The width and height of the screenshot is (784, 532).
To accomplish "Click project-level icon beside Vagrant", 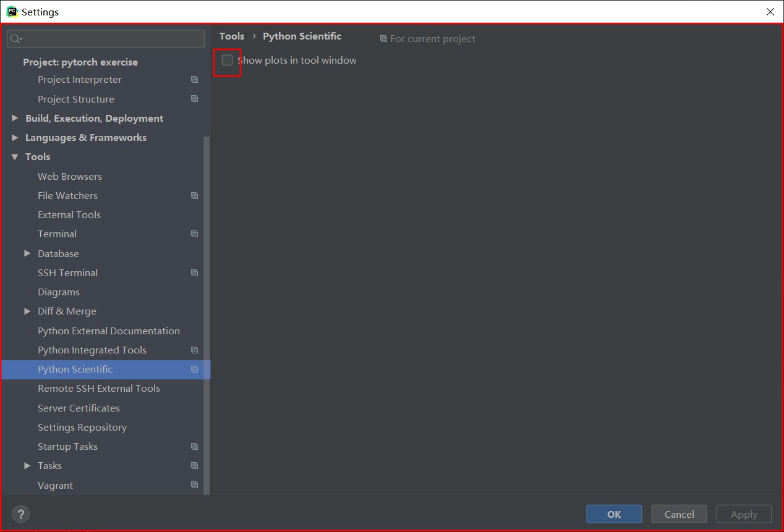I will (x=194, y=485).
